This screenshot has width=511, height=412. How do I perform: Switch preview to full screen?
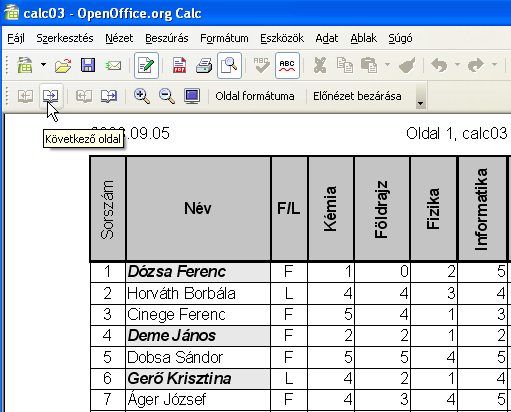[x=192, y=96]
